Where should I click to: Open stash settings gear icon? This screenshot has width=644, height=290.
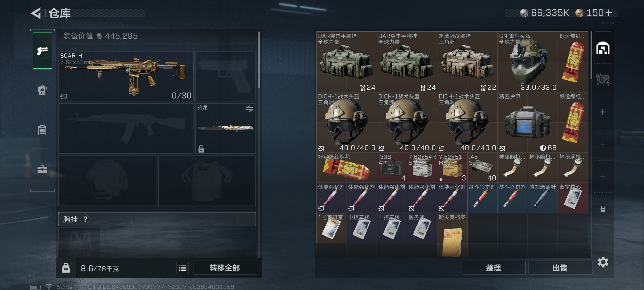tap(603, 262)
